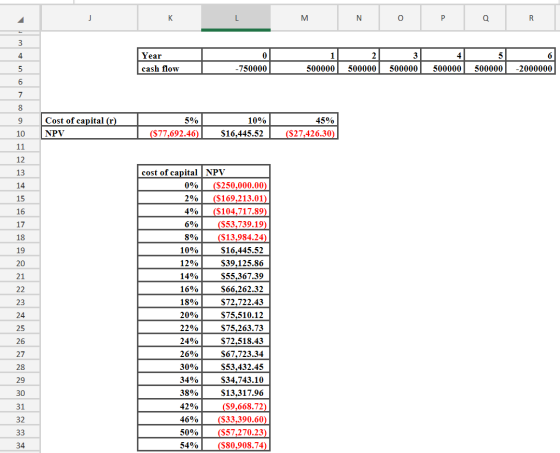Select the ($33,390.60) NPV cell
Viewport: 560px width, 453px height.
coord(236,419)
